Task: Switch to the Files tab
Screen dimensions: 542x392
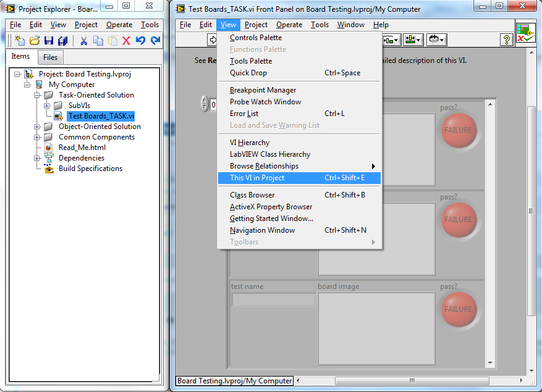Action: click(50, 57)
